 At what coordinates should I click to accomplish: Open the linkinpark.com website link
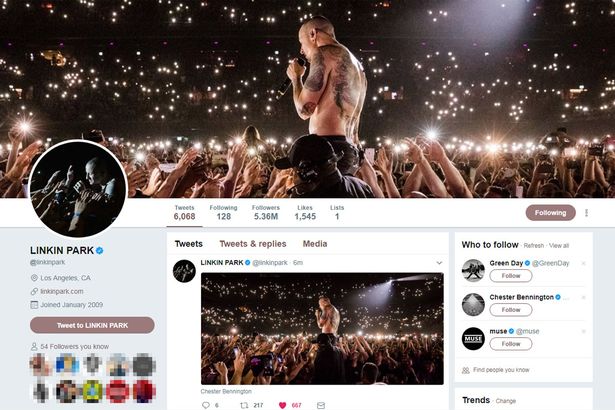62,292
